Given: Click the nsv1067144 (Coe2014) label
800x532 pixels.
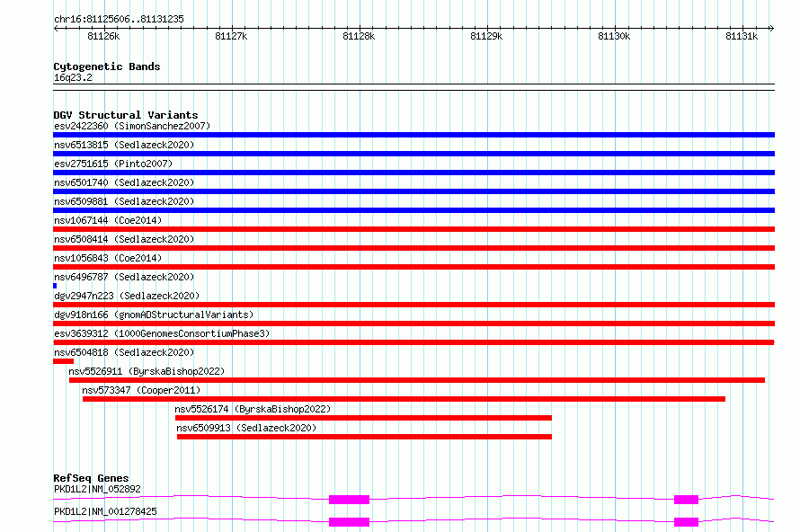Looking at the screenshot, I should (108, 220).
